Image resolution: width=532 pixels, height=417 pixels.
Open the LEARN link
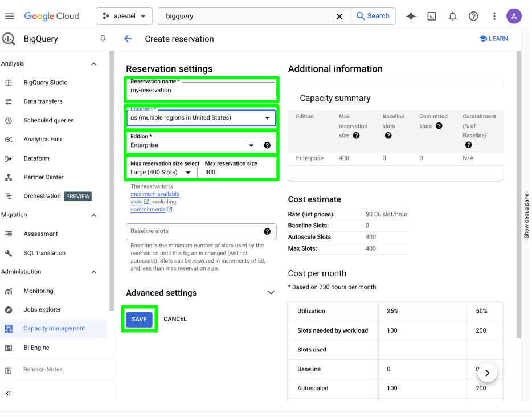pyautogui.click(x=493, y=39)
